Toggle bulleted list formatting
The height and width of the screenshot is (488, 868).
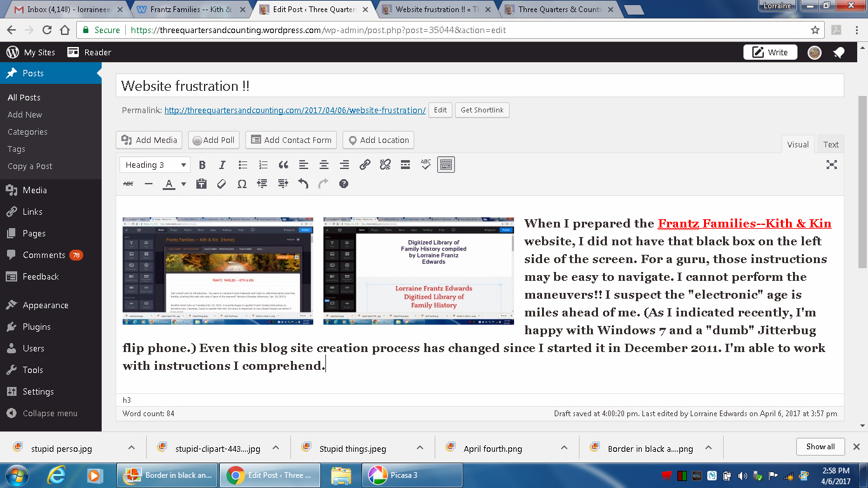[243, 165]
